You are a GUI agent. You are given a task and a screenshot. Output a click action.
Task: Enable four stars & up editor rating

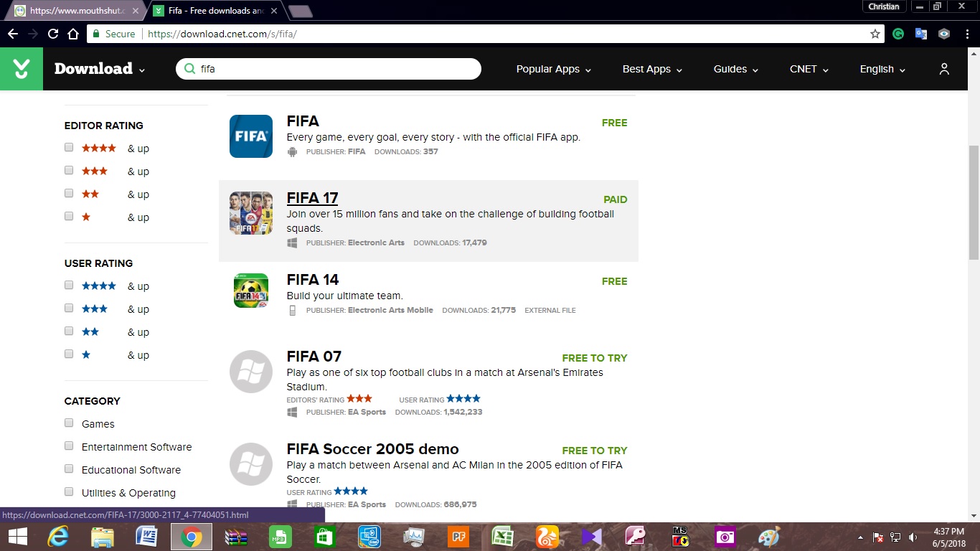coord(69,148)
